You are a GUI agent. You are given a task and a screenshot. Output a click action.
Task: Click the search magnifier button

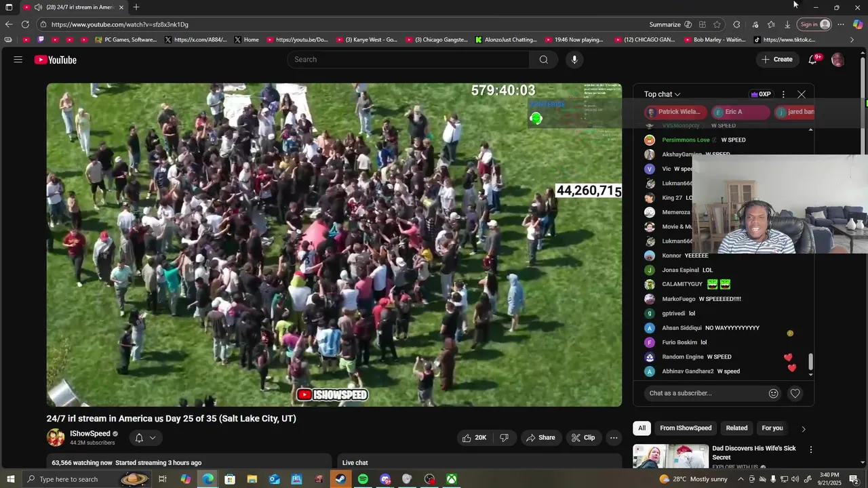[x=543, y=60]
